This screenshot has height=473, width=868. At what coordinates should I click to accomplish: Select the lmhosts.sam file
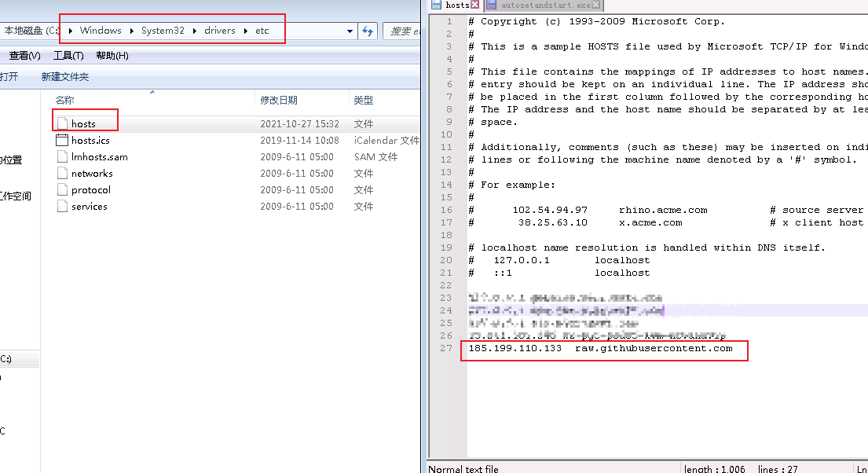tap(98, 156)
